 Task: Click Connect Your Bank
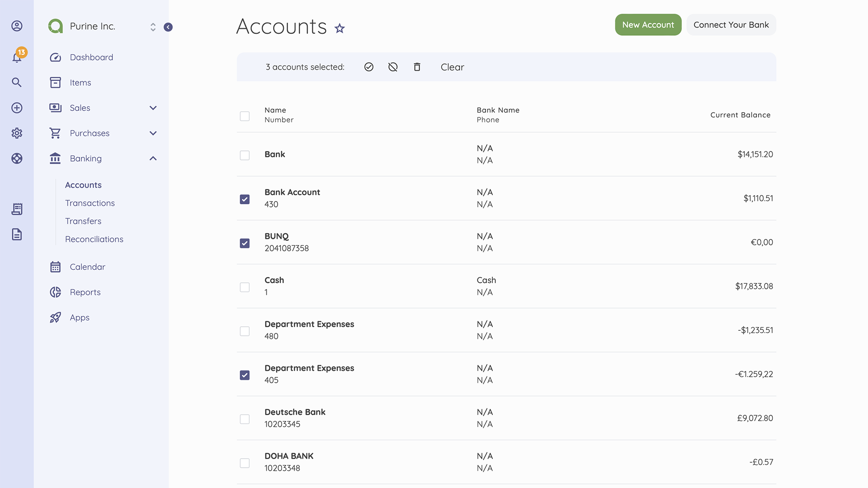point(731,25)
